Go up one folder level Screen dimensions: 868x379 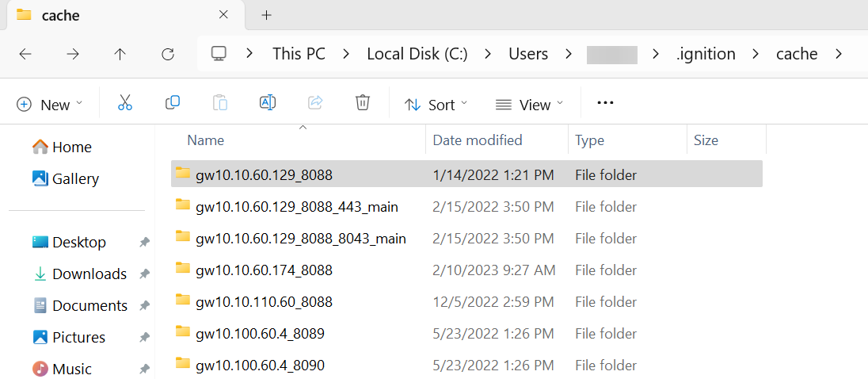coord(120,54)
